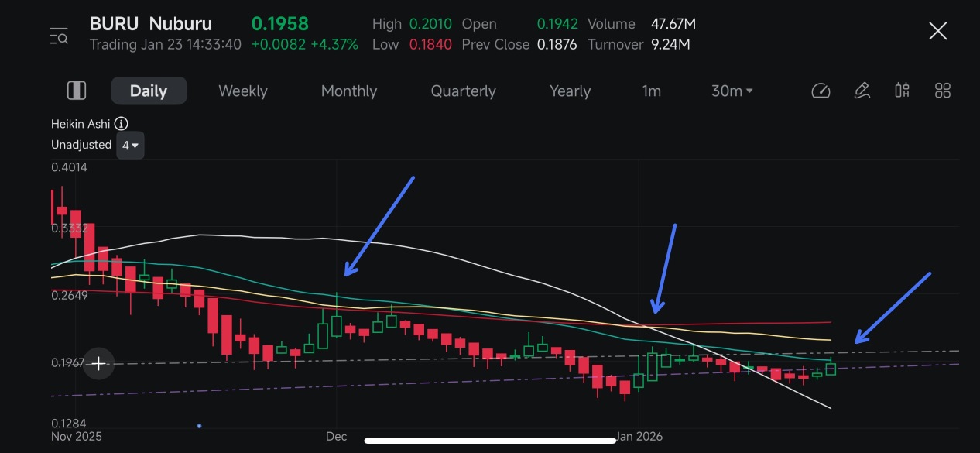The height and width of the screenshot is (453, 980).
Task: Select the pencil drawing tool
Action: 862,91
